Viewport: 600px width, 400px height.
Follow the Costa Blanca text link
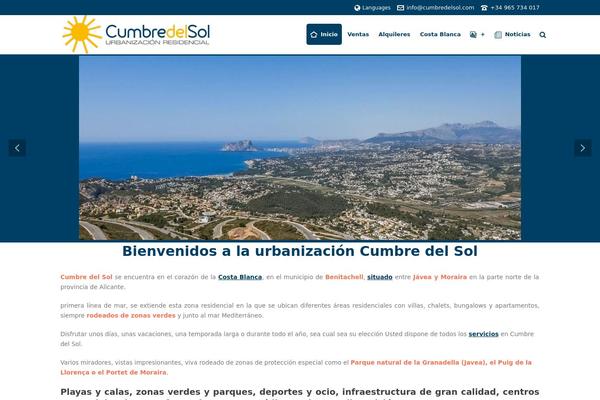pos(240,277)
